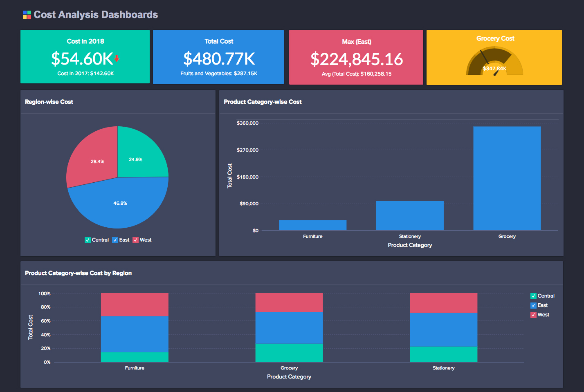This screenshot has width=584, height=392.
Task: Open the Max (East) KPI card
Action: 356,57
